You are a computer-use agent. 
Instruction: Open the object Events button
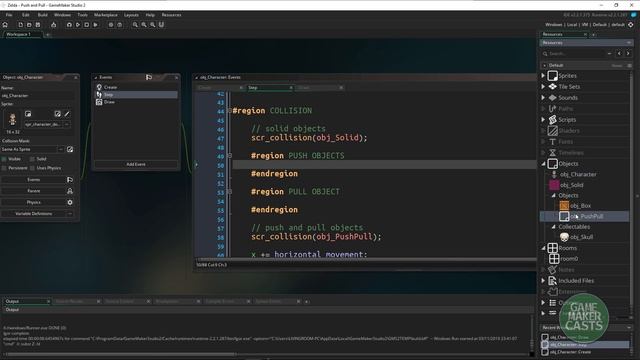[37, 180]
